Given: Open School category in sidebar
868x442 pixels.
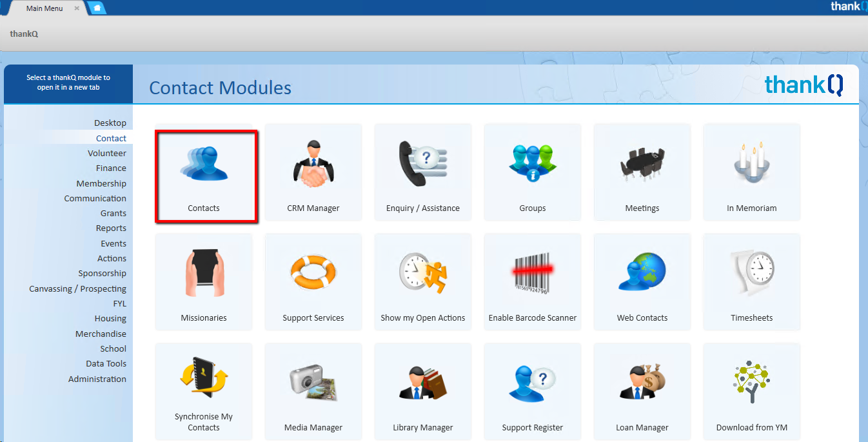Looking at the screenshot, I should pyautogui.click(x=113, y=348).
